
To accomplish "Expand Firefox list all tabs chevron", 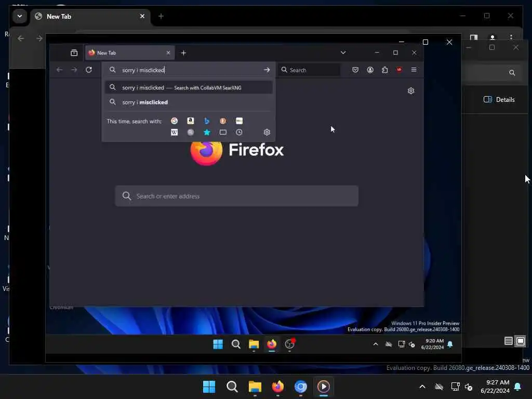I will [343, 52].
